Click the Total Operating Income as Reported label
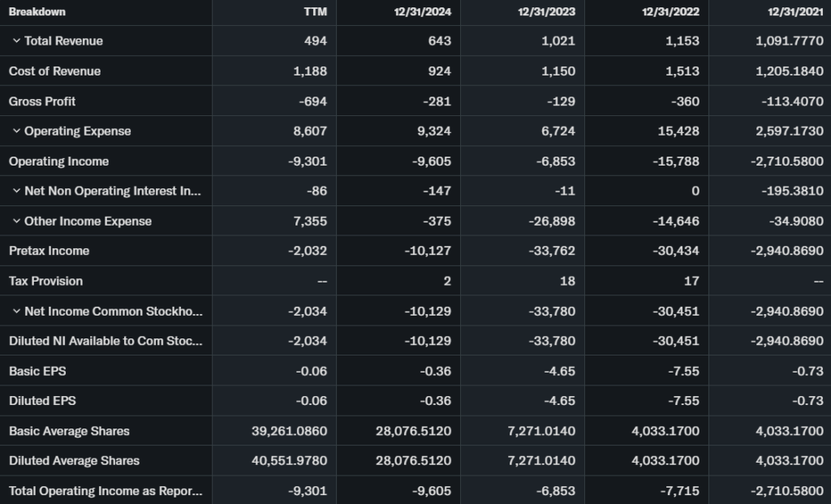831x504 pixels. pyautogui.click(x=105, y=490)
